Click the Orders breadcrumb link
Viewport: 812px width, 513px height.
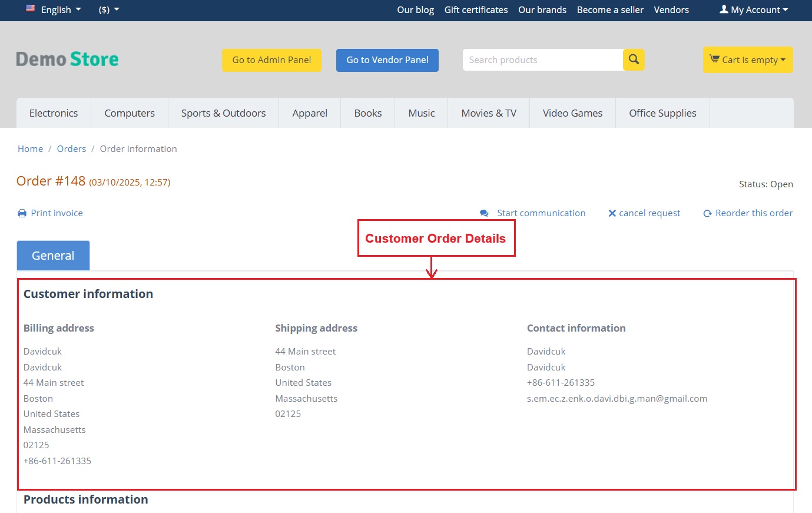click(x=71, y=149)
